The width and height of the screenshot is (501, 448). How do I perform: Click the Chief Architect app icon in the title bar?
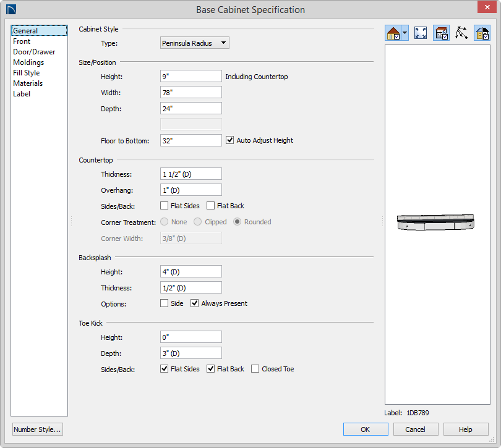click(11, 10)
